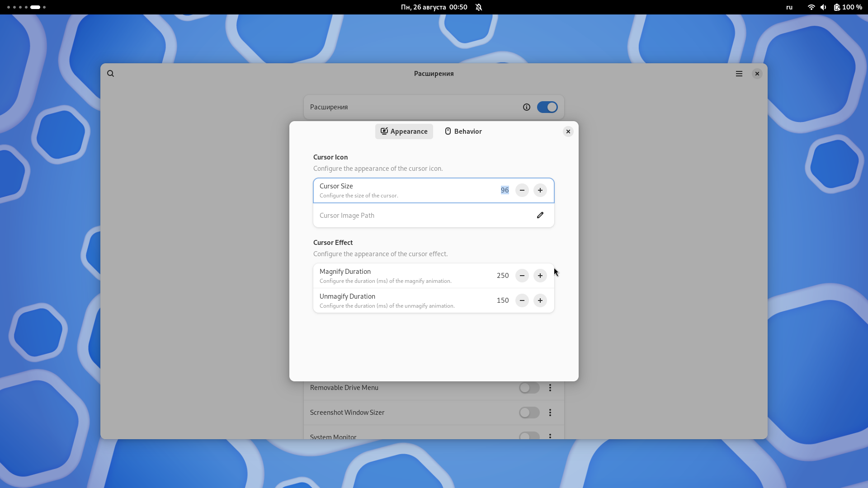This screenshot has width=868, height=488.
Task: Open the workspace indicator in top-left corner
Action: 26,7
